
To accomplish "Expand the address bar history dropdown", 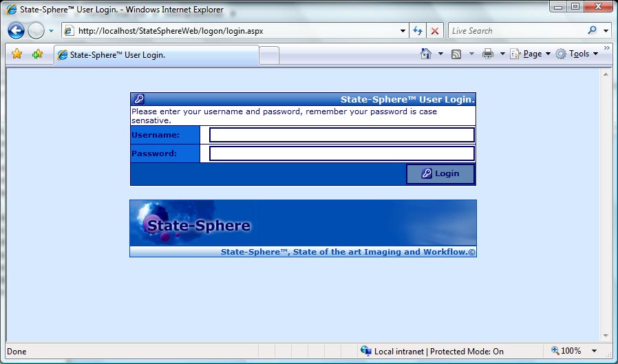I will point(403,31).
